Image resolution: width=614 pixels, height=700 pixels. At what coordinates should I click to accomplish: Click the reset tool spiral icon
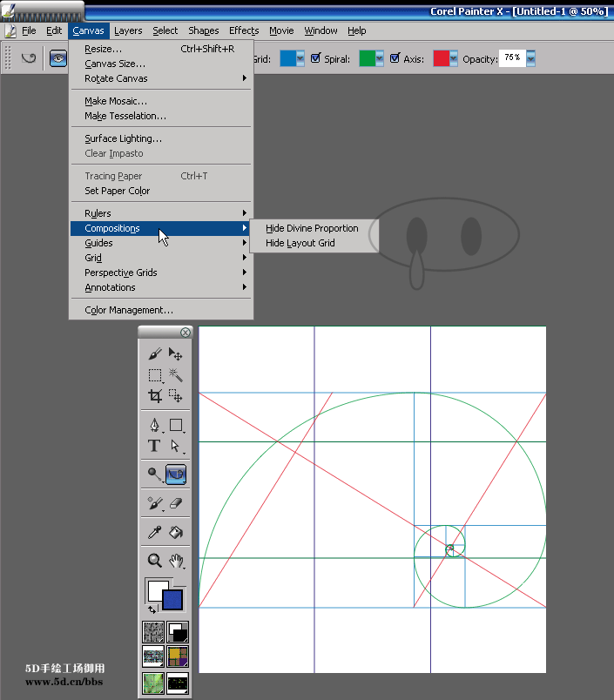(x=29, y=58)
